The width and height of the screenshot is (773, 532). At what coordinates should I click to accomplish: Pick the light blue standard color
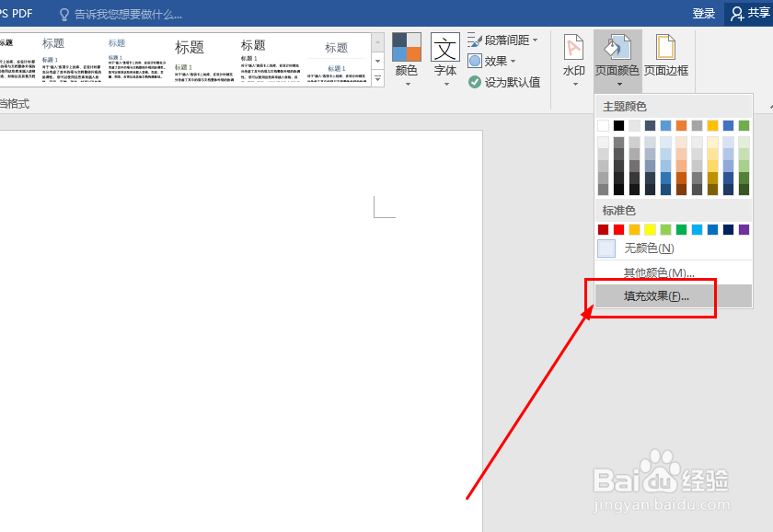click(x=698, y=229)
